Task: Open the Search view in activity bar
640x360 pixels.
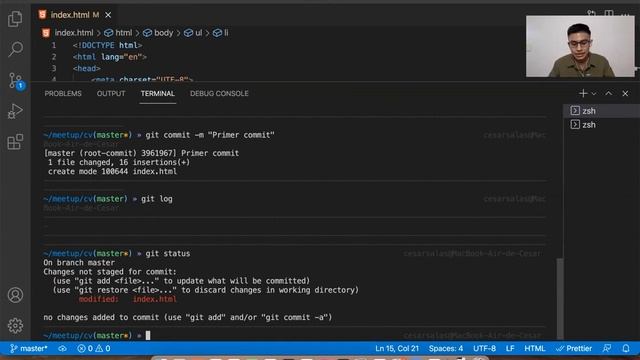Action: [x=15, y=49]
